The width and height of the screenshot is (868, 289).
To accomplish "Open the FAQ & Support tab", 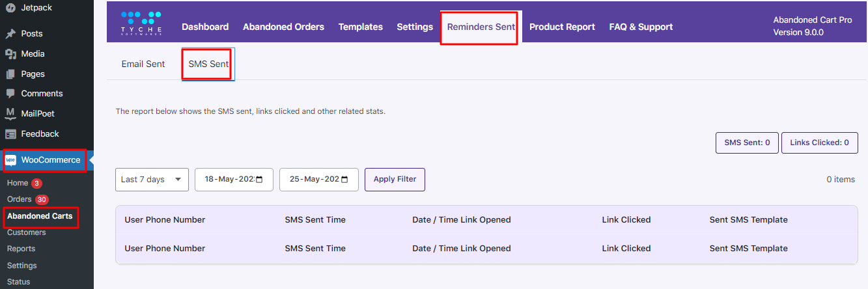I will coord(641,27).
